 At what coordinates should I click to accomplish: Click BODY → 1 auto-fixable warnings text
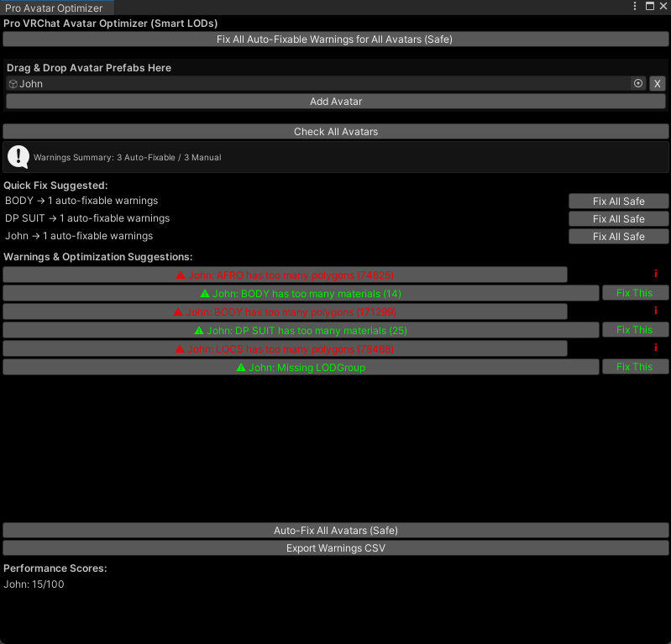(x=81, y=201)
